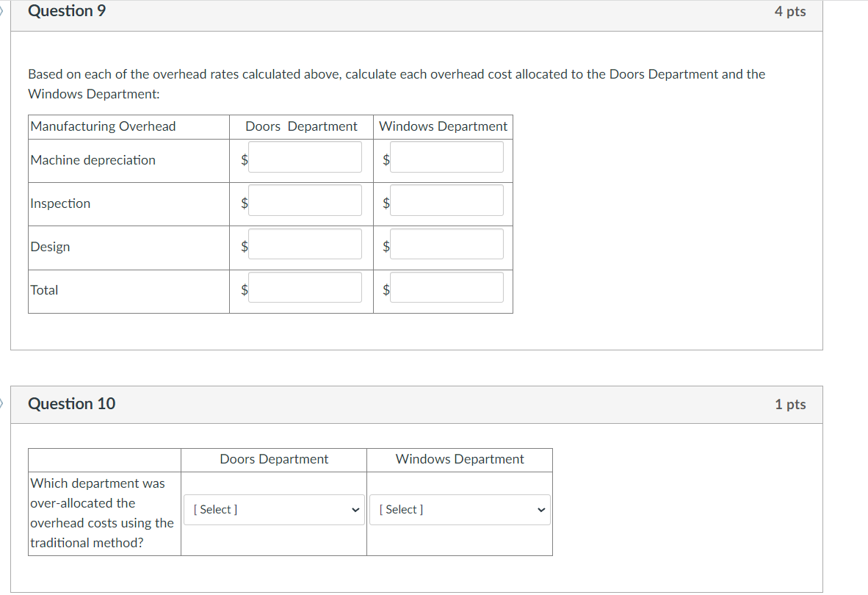Click 'Doors Department' header in Question 9 table
Image resolution: width=868 pixels, height=595 pixels.
(301, 127)
